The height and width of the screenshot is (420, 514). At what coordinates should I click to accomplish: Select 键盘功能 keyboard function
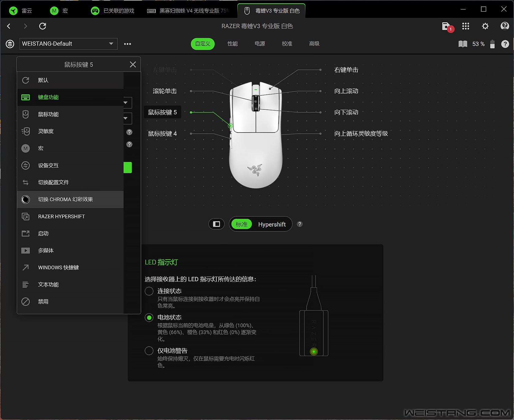70,98
